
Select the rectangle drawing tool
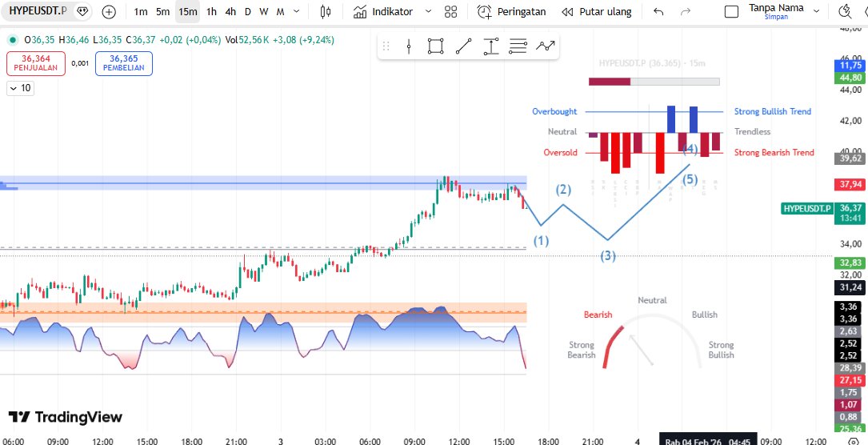(436, 46)
